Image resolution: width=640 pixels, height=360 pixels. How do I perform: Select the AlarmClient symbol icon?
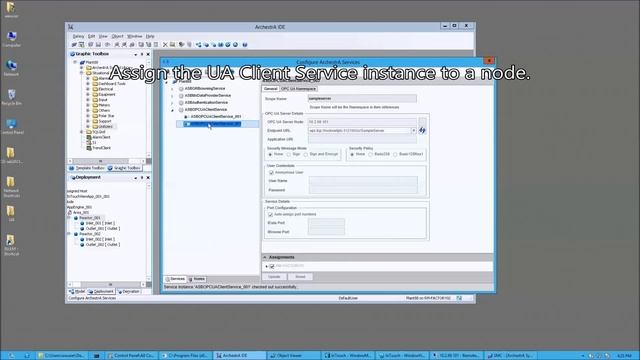click(89, 137)
